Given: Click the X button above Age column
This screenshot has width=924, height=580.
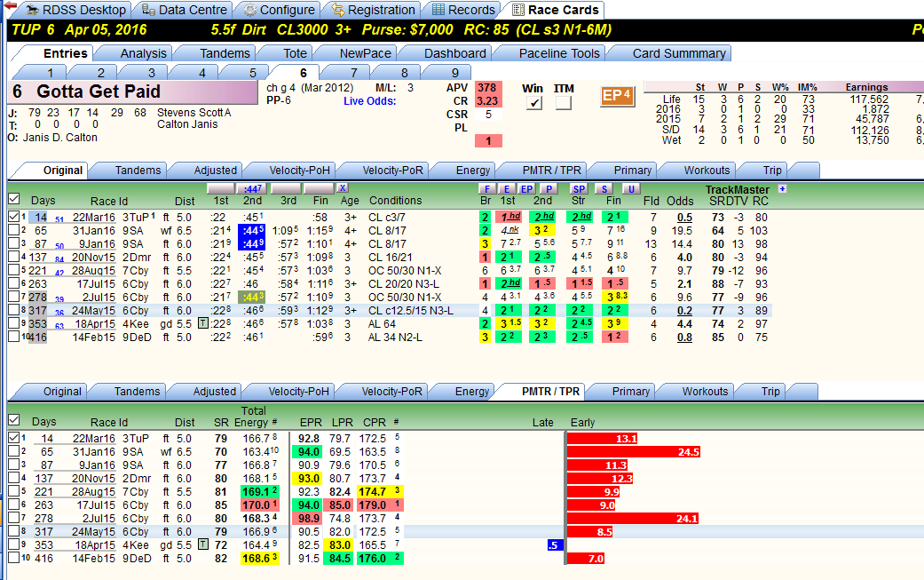Looking at the screenshot, I should click(x=343, y=188).
